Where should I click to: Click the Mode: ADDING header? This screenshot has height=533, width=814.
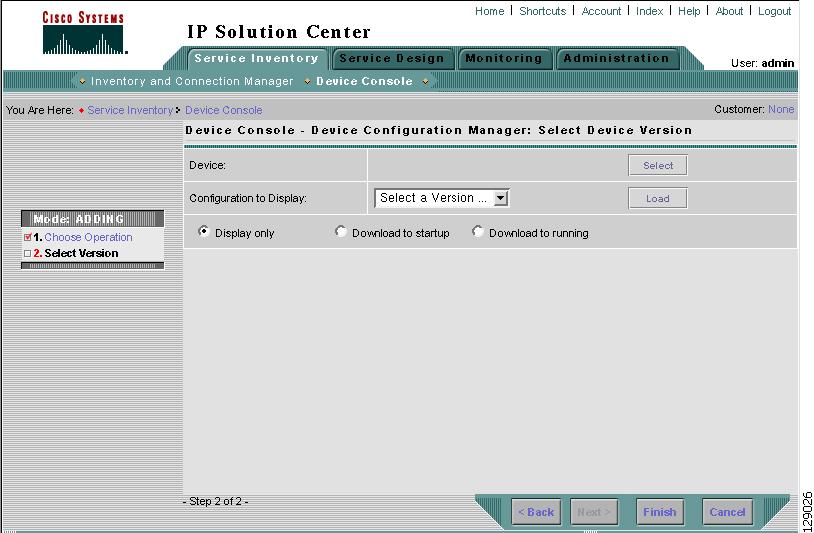[x=92, y=218]
